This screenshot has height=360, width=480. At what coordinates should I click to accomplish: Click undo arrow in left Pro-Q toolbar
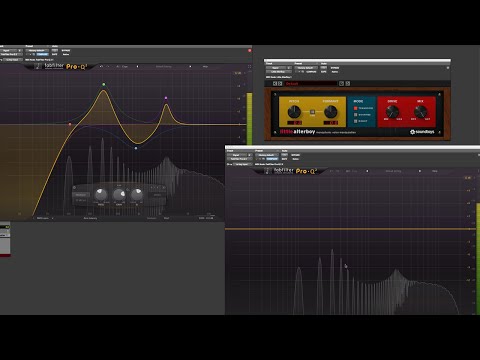(101, 66)
